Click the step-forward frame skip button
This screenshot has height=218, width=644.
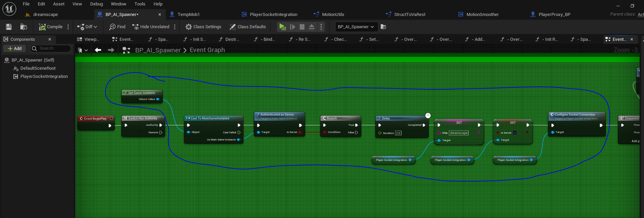[293, 27]
